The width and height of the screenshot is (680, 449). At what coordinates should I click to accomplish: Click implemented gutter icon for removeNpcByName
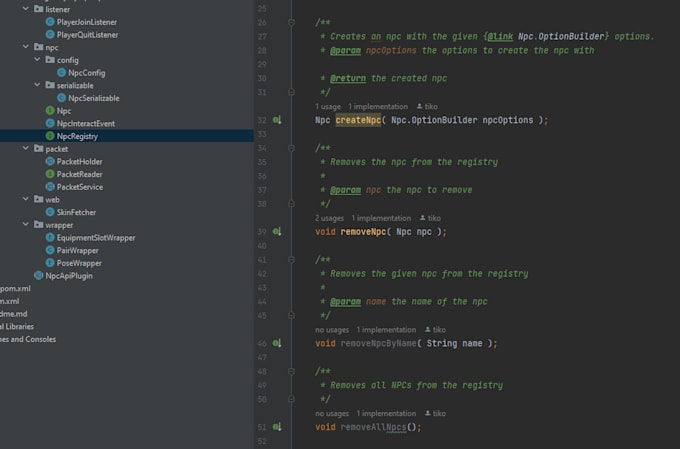(277, 343)
